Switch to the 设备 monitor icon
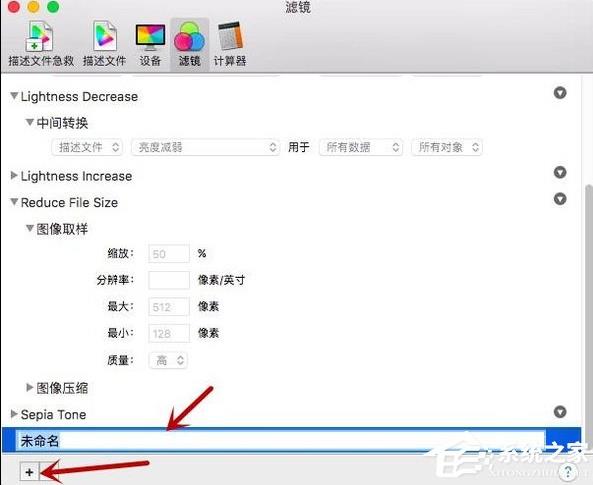The width and height of the screenshot is (593, 485). pos(150,44)
